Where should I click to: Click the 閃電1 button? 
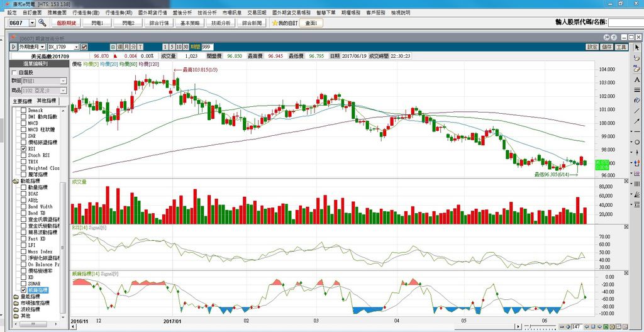click(x=97, y=23)
